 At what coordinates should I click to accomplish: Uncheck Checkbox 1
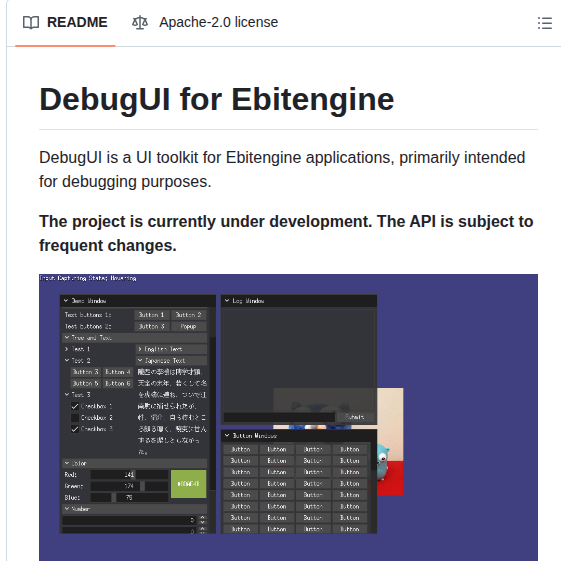pos(75,406)
